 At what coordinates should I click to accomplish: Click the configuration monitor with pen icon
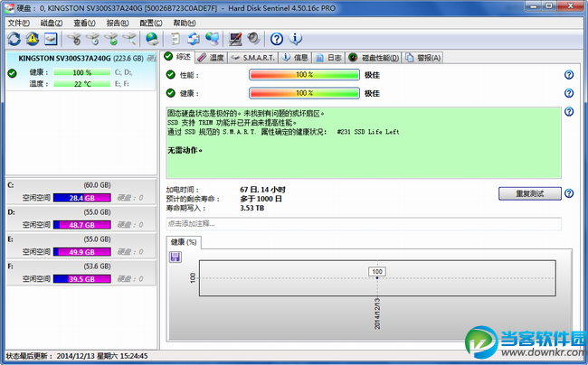point(235,39)
